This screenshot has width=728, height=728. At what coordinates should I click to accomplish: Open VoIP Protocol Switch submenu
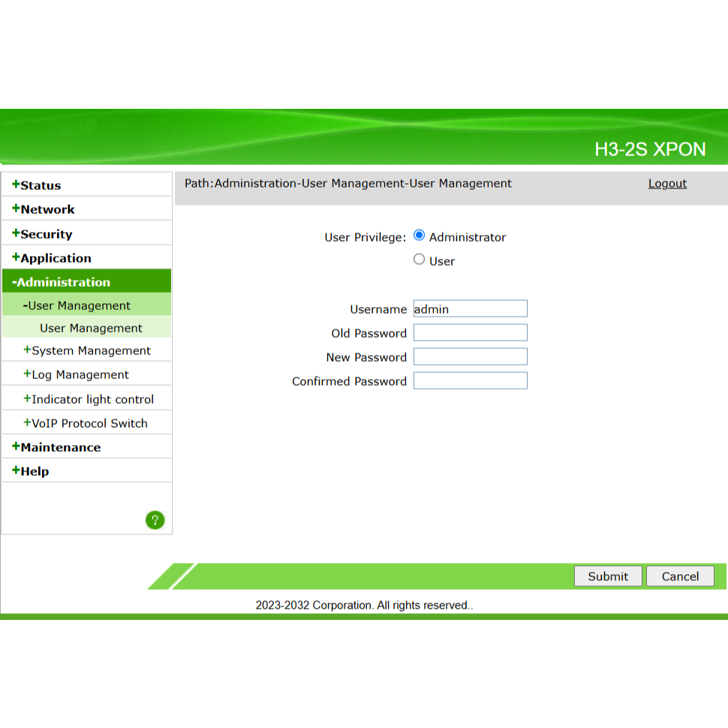[x=86, y=423]
